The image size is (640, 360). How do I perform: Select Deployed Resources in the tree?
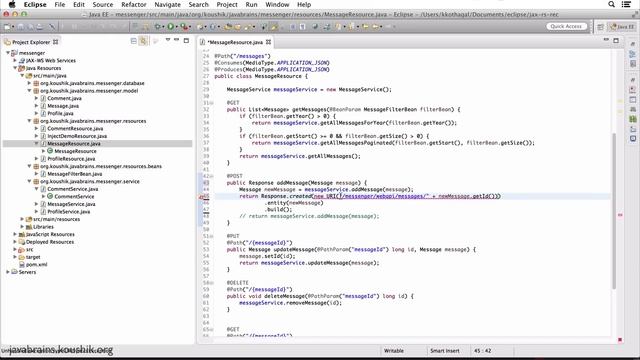(50, 242)
